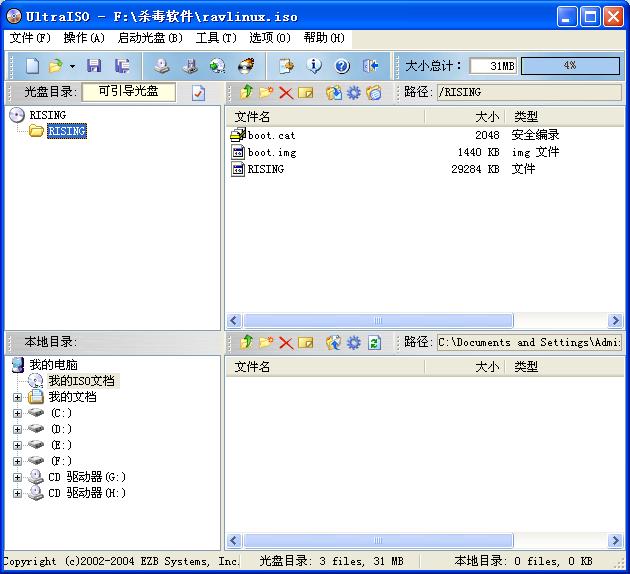
Task: Expand the (F:) drive node
Action: click(x=17, y=461)
